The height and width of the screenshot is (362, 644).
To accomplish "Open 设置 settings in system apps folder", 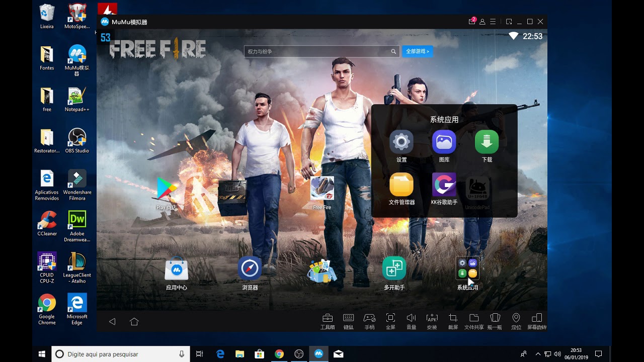I will point(401,146).
